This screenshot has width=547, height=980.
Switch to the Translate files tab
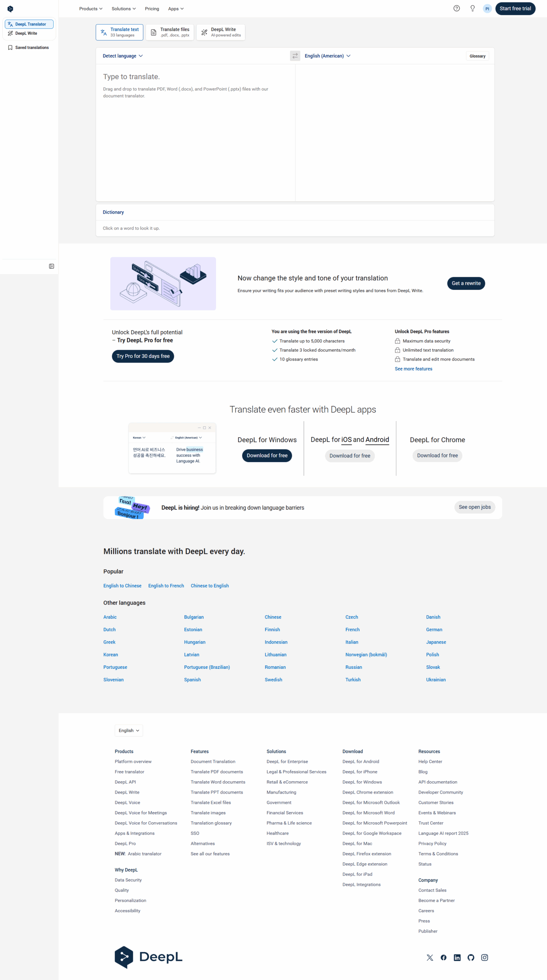tap(170, 32)
